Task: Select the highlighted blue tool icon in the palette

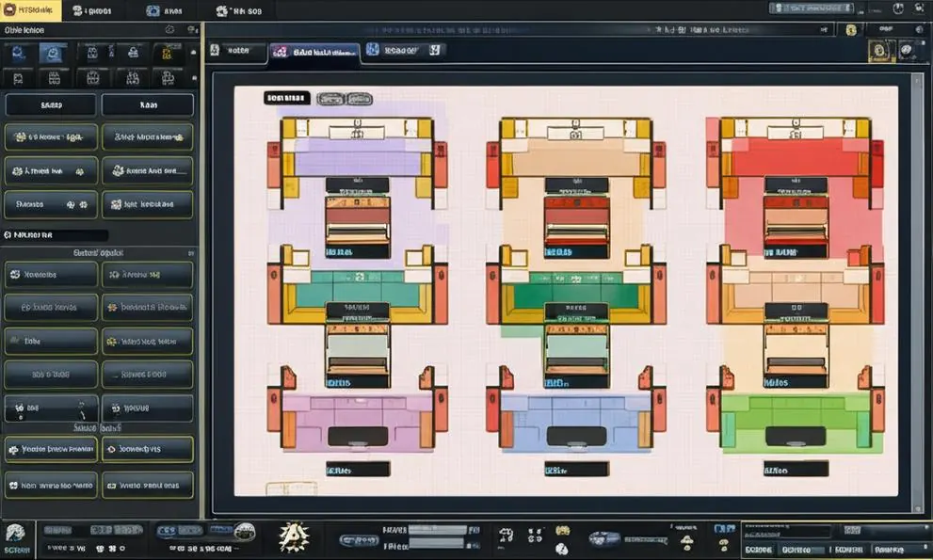Action: (x=53, y=54)
